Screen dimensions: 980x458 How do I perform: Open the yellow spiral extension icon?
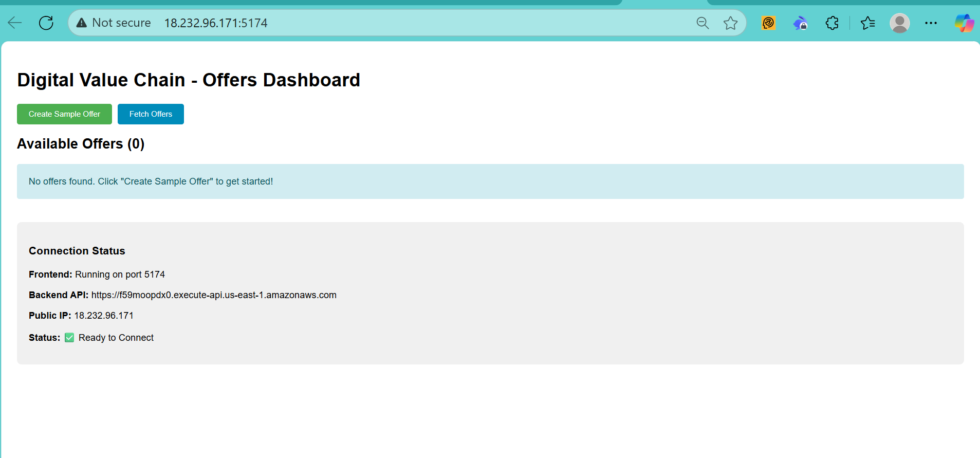(x=768, y=23)
